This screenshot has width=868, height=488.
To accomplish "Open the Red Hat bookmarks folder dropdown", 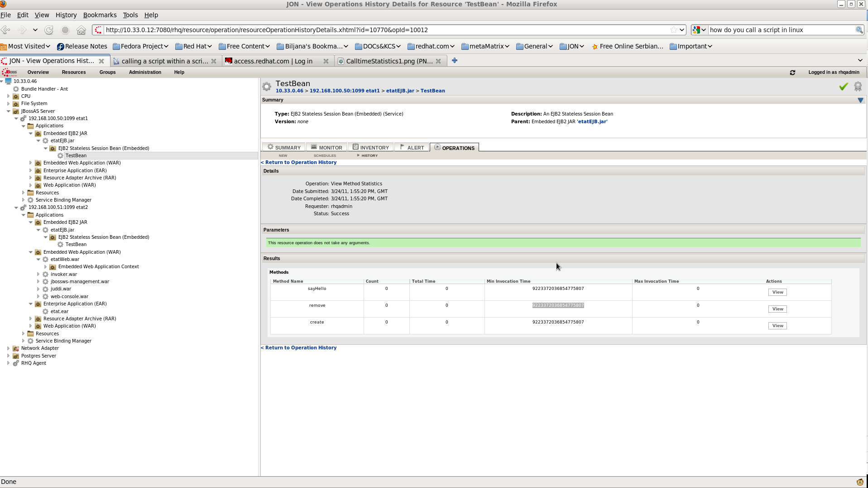I will click(x=194, y=46).
